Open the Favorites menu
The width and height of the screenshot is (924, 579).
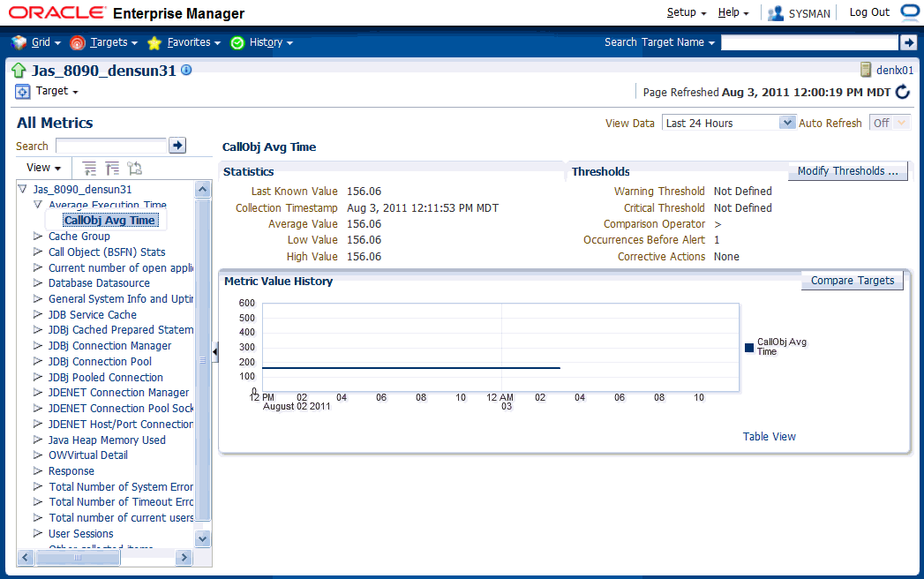(x=194, y=42)
